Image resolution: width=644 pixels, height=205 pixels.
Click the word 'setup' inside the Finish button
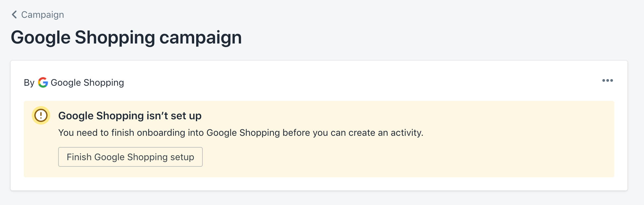182,157
